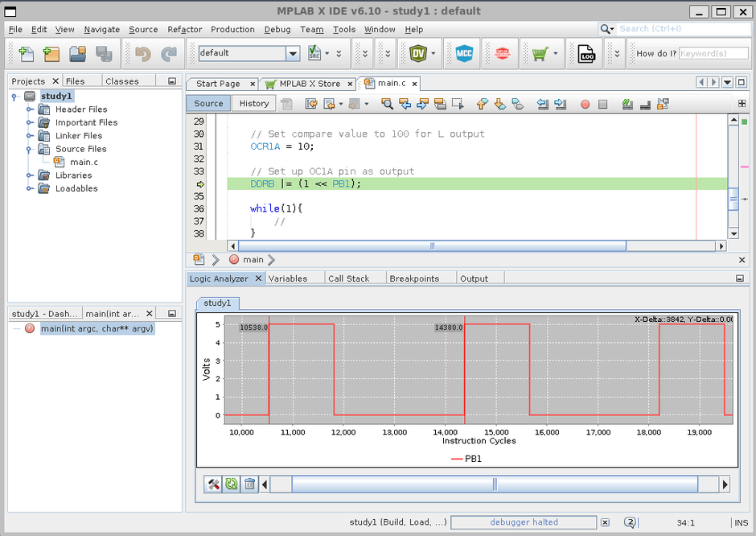This screenshot has height=536, width=756.
Task: Expand the Header Files tree node
Action: coord(30,109)
